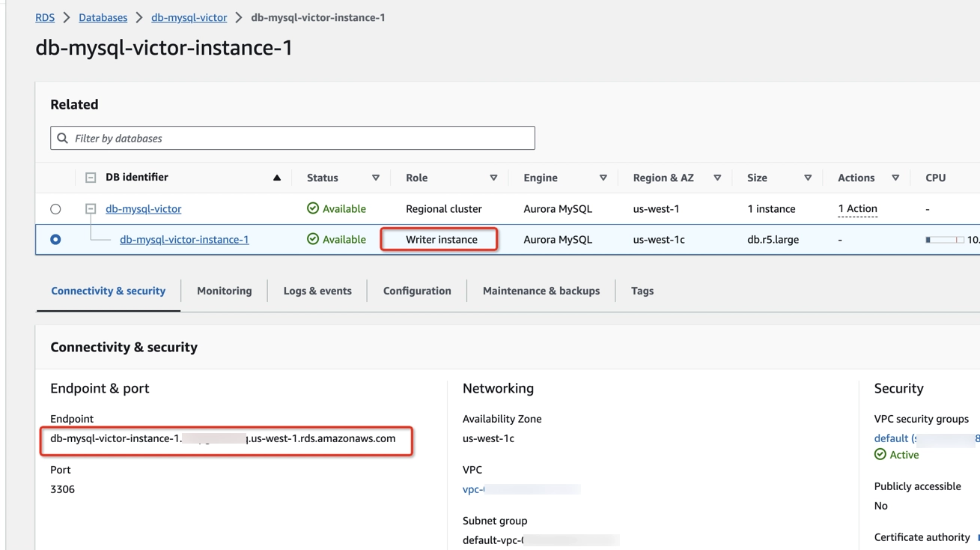Click the Availability Zone value us-west-1c under Networking
980x550 pixels.
pyautogui.click(x=488, y=438)
